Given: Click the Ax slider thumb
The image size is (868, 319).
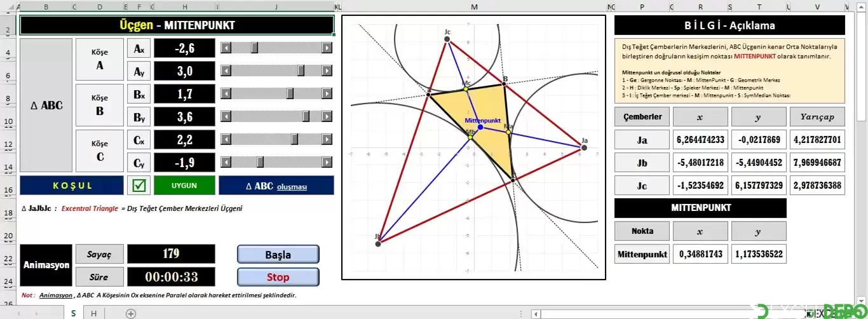Looking at the screenshot, I should (254, 48).
